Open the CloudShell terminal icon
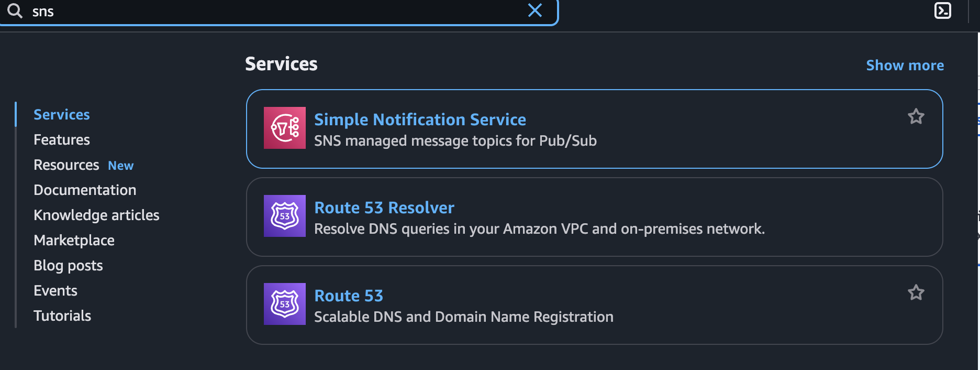Image resolution: width=980 pixels, height=370 pixels. pyautogui.click(x=942, y=10)
